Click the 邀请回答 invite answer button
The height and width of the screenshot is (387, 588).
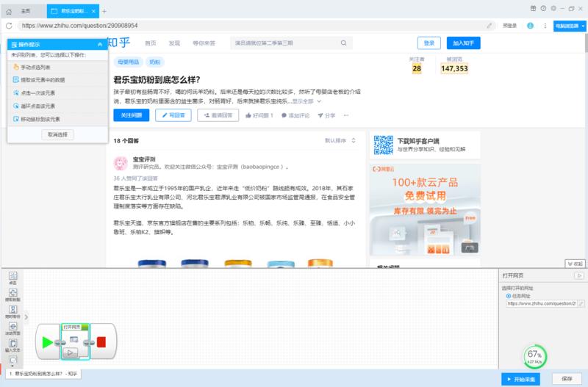[218, 115]
